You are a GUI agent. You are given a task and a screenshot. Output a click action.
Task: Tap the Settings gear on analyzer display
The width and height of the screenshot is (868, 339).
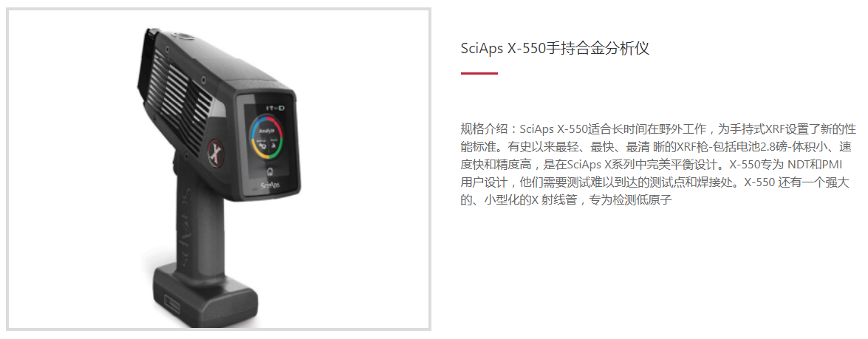pos(262,145)
